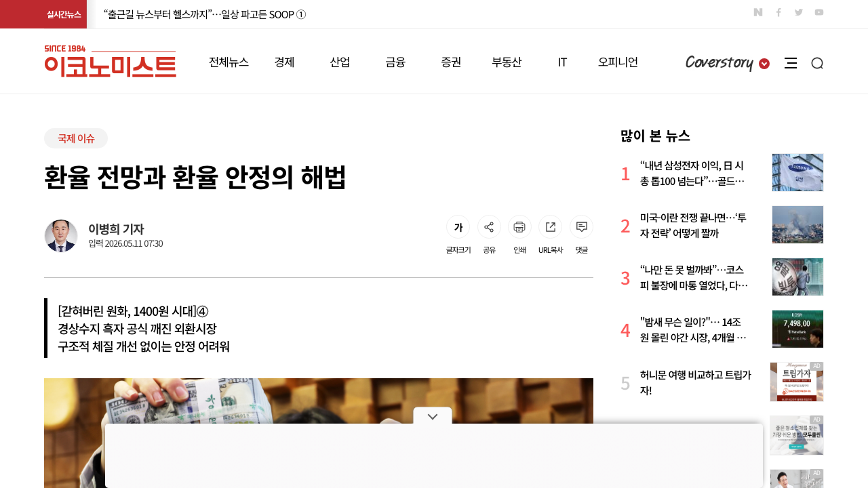
Task: Click the 인쇄 print icon
Action: 519,227
